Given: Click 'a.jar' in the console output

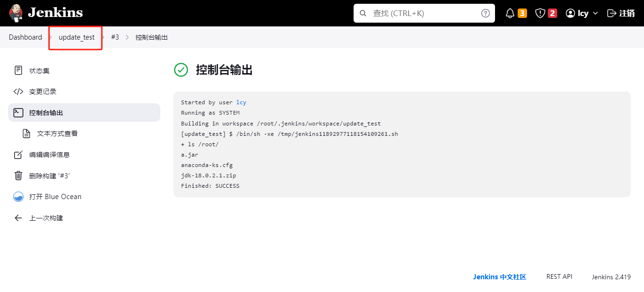Looking at the screenshot, I should coord(190,155).
